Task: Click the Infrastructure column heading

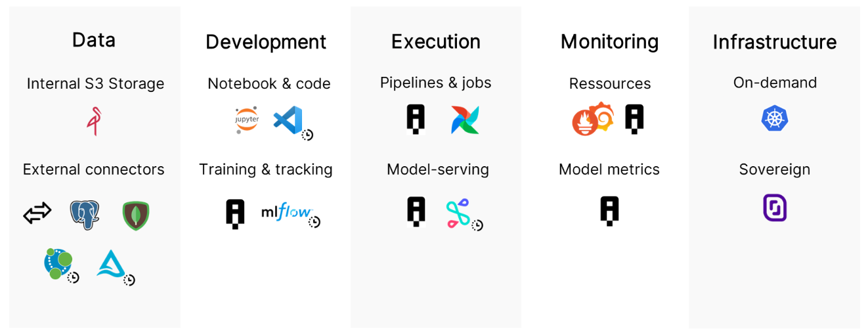Action: click(775, 42)
